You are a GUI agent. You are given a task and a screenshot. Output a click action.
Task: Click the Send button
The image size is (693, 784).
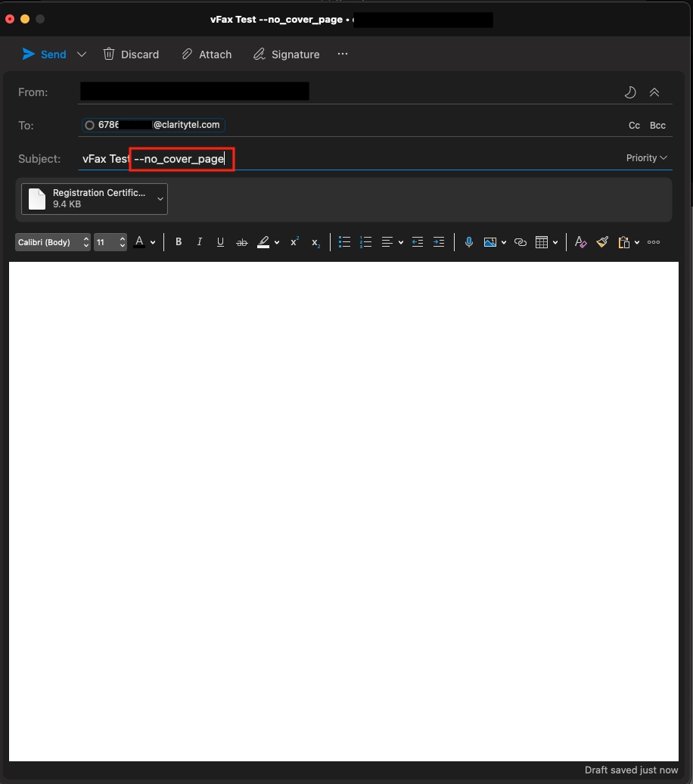(45, 54)
